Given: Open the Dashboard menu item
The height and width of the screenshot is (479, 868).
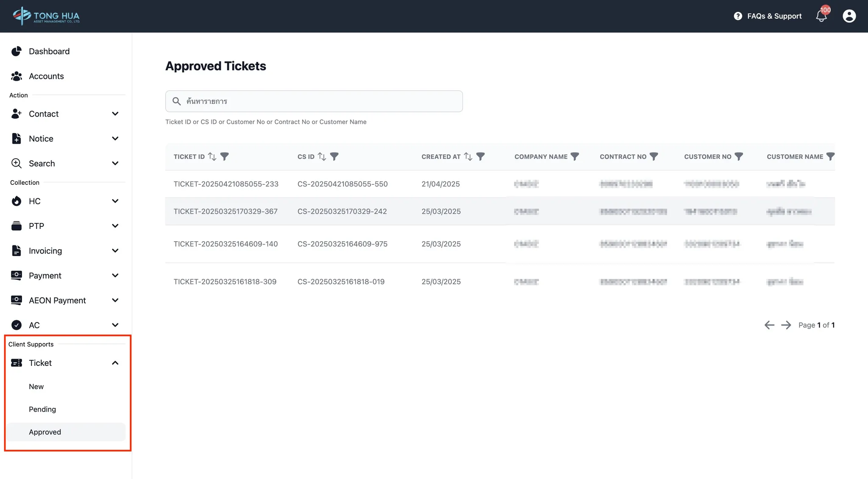Looking at the screenshot, I should (x=49, y=51).
